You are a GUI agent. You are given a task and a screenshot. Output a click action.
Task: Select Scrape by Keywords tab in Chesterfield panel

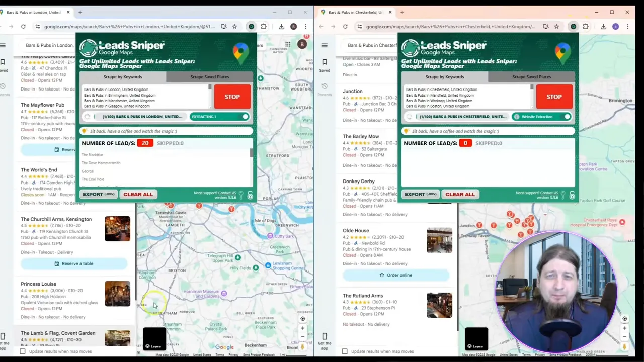pos(445,77)
